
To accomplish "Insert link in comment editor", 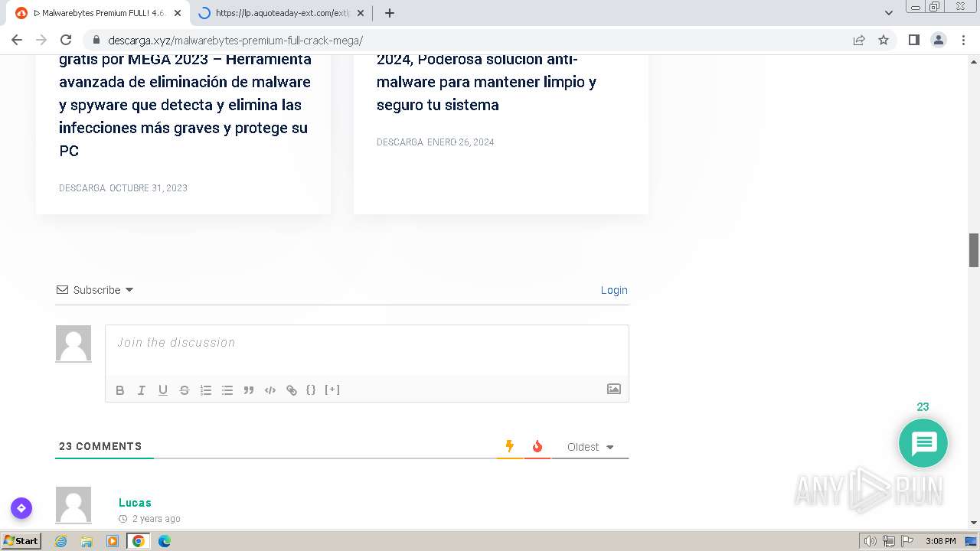I will 292,390.
